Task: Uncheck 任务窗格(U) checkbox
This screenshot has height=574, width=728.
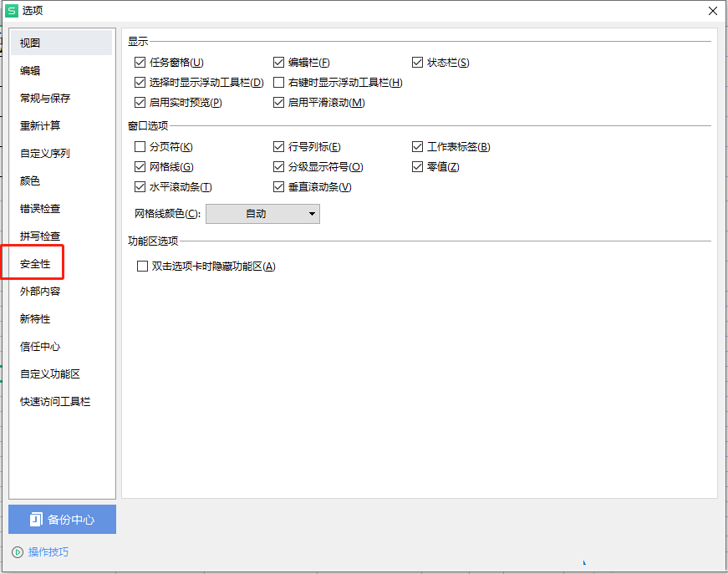Action: pyautogui.click(x=140, y=62)
